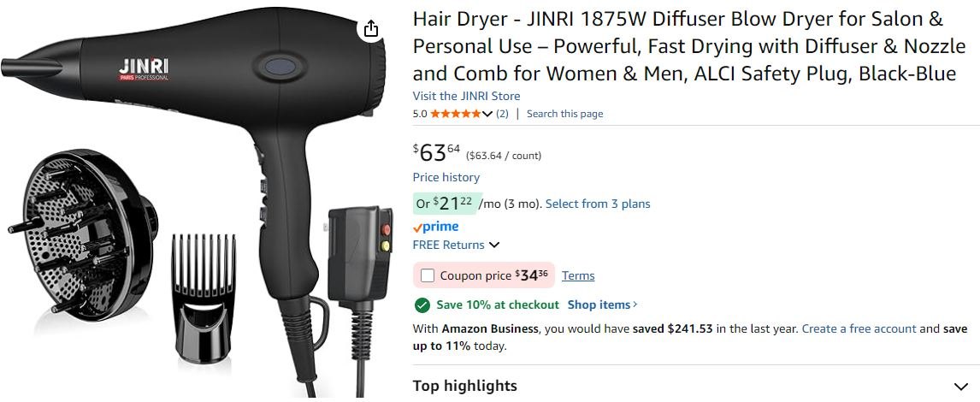Expand the Top highlights section
The image size is (980, 402).
[960, 387]
